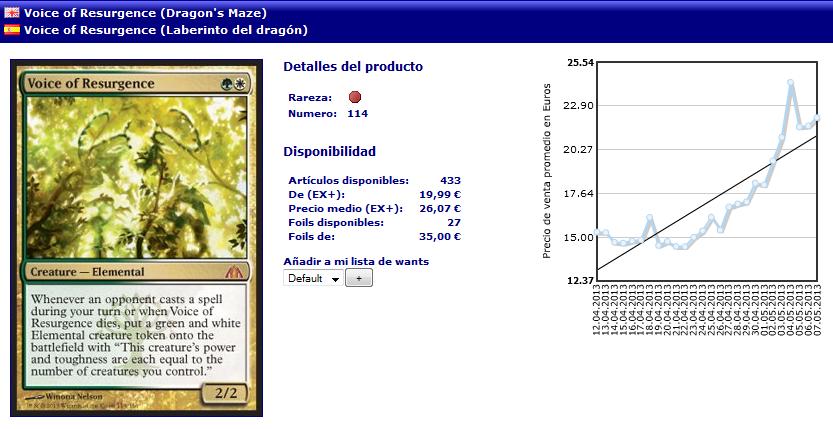
Task: Click the Foils de price 35,00 €
Action: pyautogui.click(x=440, y=236)
